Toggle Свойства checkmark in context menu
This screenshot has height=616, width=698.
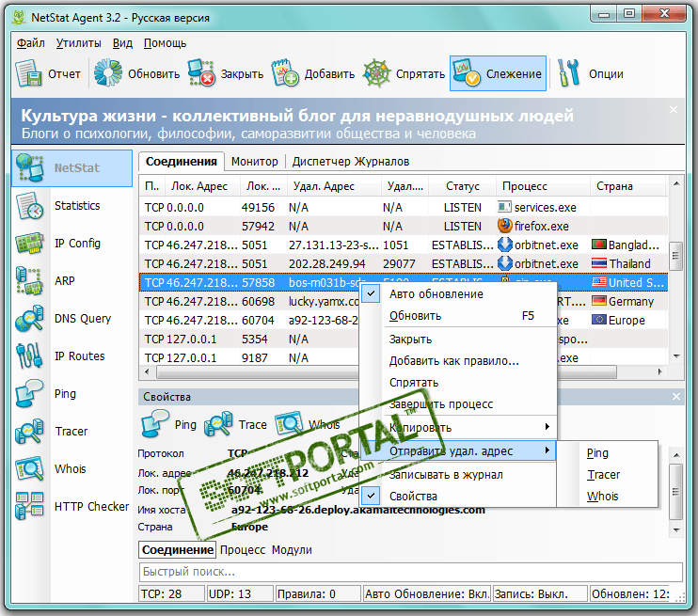point(371,496)
